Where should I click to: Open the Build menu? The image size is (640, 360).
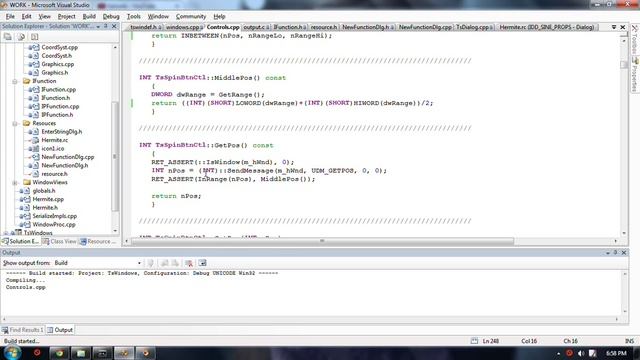(x=89, y=16)
